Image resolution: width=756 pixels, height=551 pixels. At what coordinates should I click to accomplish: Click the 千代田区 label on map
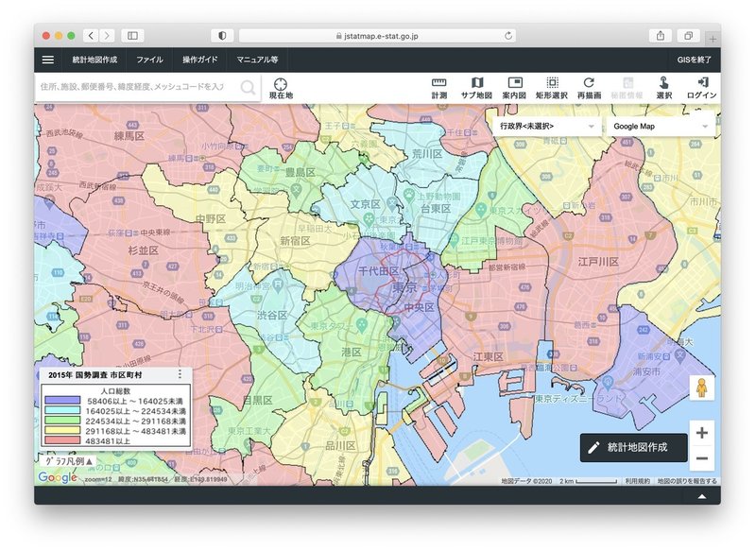coord(379,271)
